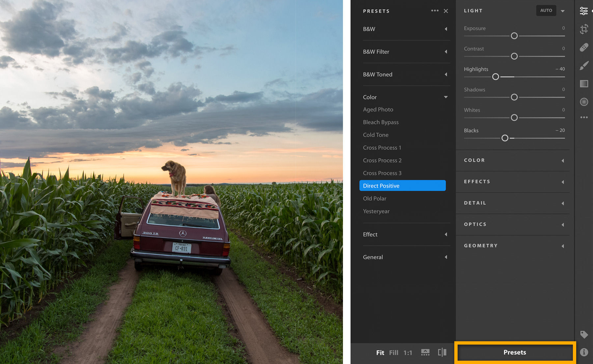
Task: Click the Auto adjustment button
Action: coord(546,10)
